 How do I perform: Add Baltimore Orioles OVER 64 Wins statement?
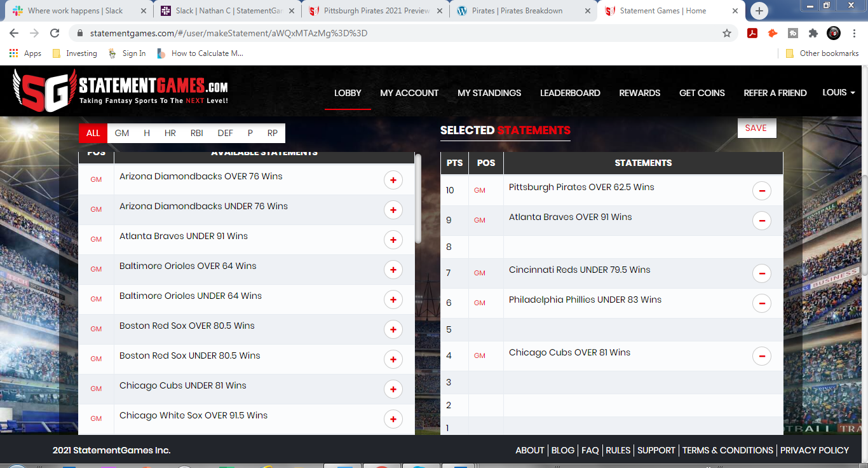[393, 270]
